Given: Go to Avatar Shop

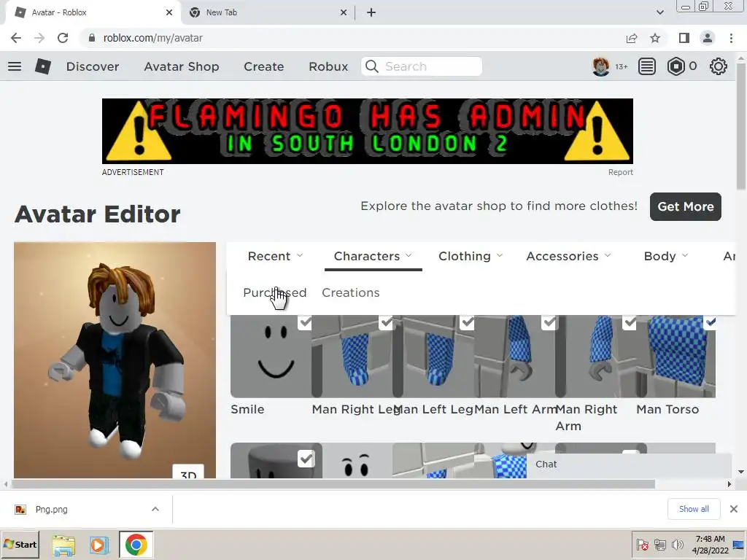Looking at the screenshot, I should pyautogui.click(x=182, y=66).
